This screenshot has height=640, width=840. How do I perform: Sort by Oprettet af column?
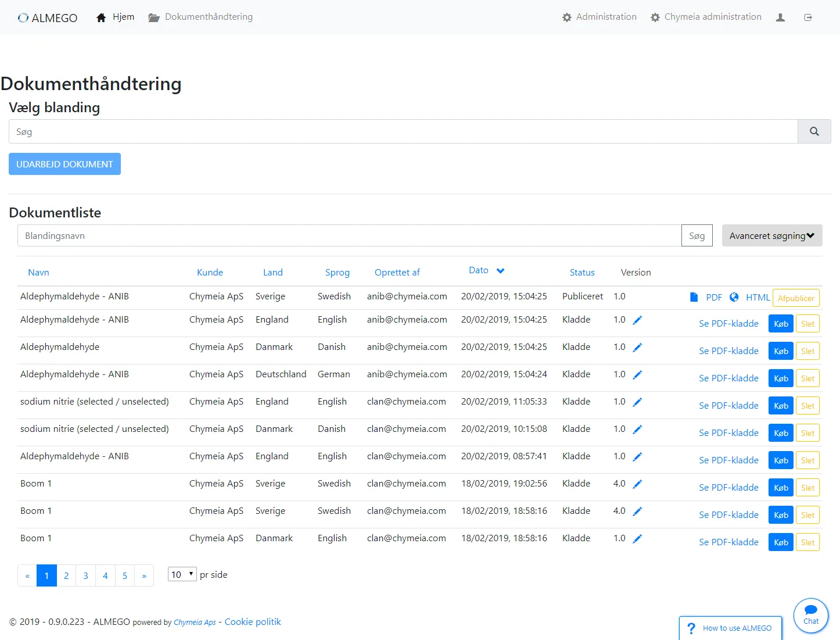397,272
